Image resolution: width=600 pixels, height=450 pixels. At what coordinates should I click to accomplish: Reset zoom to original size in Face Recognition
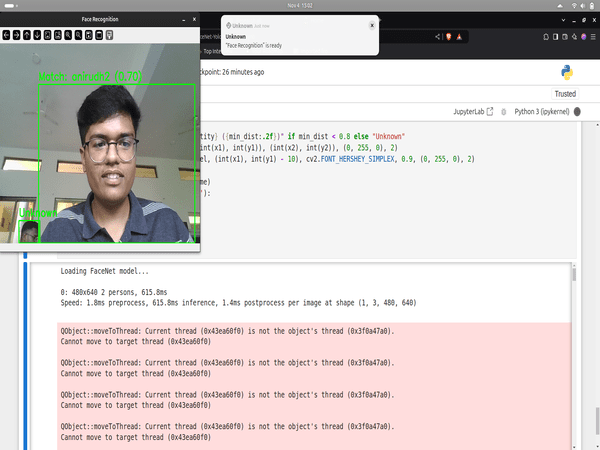pos(47,35)
